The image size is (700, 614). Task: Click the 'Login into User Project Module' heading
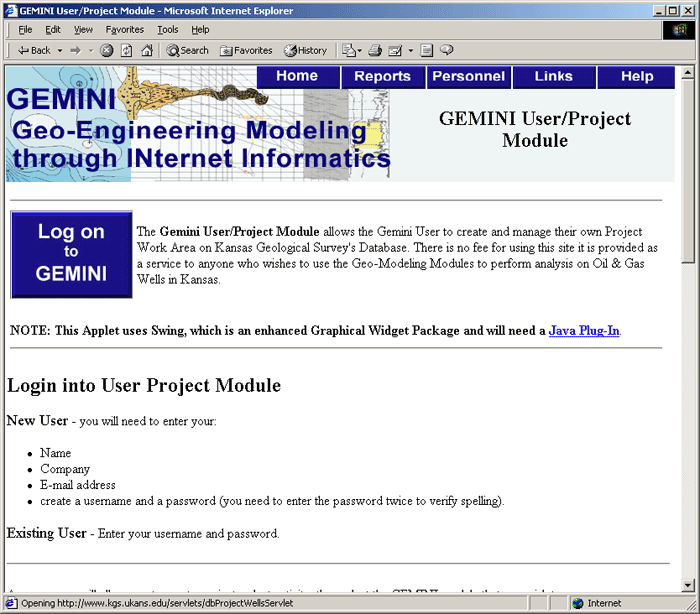tap(144, 385)
